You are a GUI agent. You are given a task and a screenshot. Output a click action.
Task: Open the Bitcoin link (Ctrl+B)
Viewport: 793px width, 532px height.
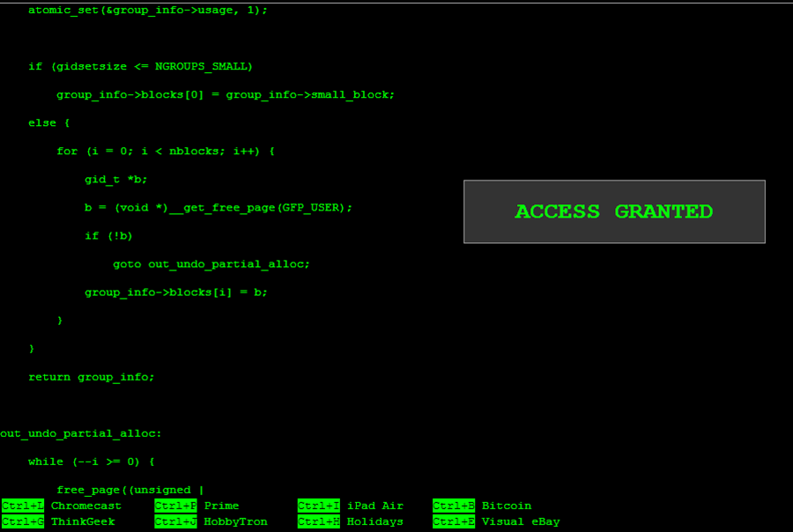pos(482,506)
